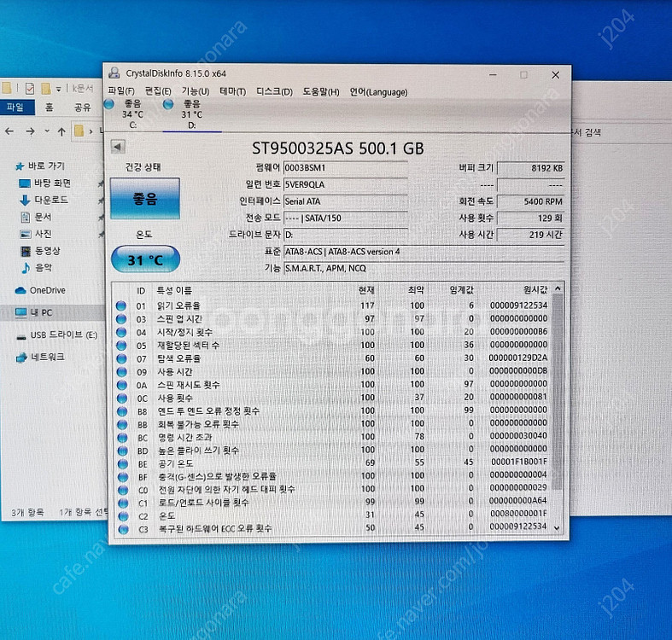This screenshot has width=672, height=640.
Task: Click status icon of B8 엔드 투 엔드 row
Action: click(x=122, y=411)
